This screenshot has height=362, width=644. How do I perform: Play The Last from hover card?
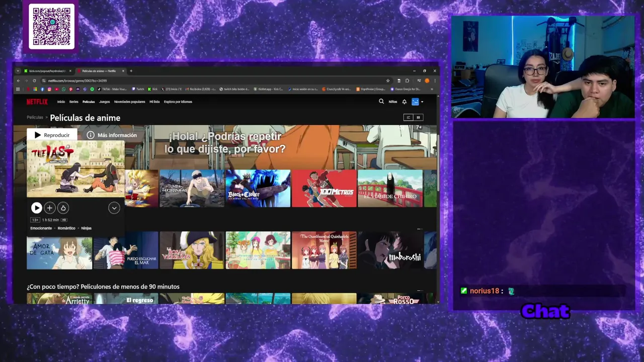pos(36,208)
